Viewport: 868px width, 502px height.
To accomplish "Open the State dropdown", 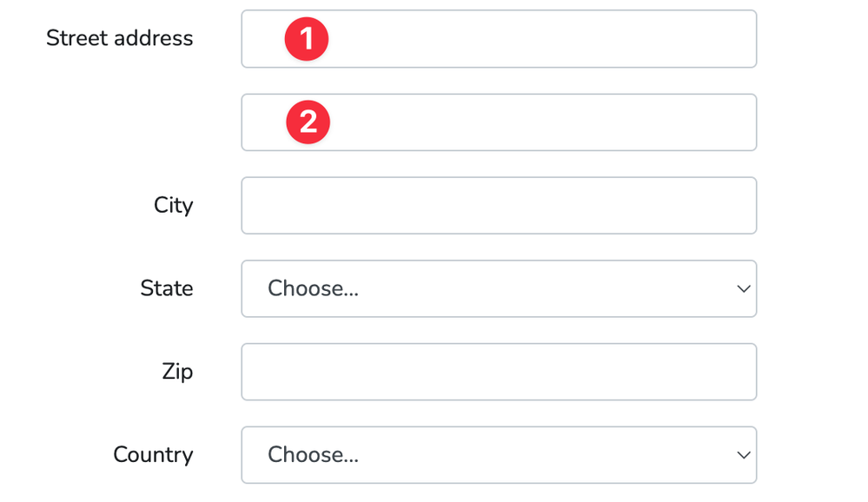I will [499, 288].
